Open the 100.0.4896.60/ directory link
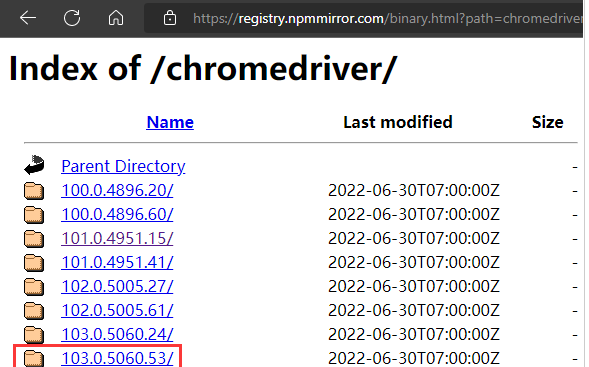589x367 pixels. pos(117,214)
